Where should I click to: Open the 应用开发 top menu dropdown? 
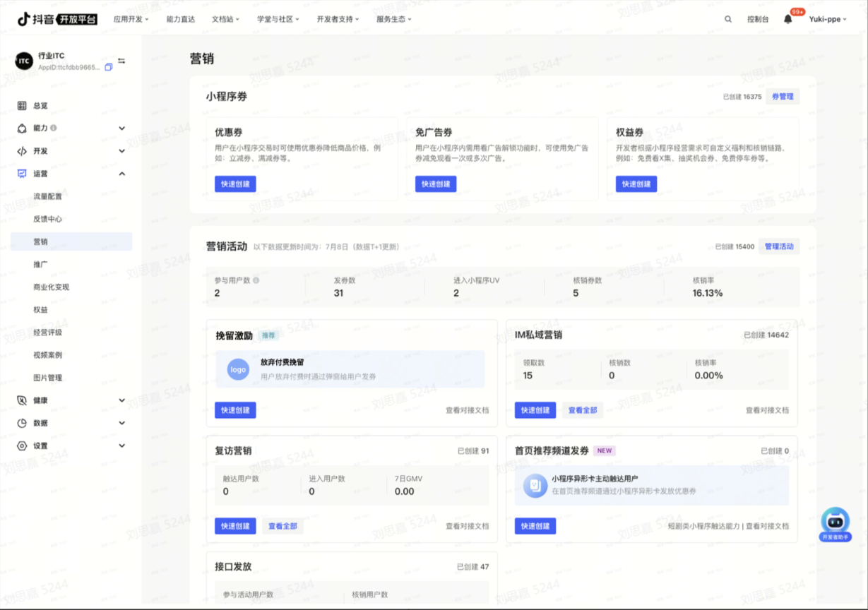(131, 19)
